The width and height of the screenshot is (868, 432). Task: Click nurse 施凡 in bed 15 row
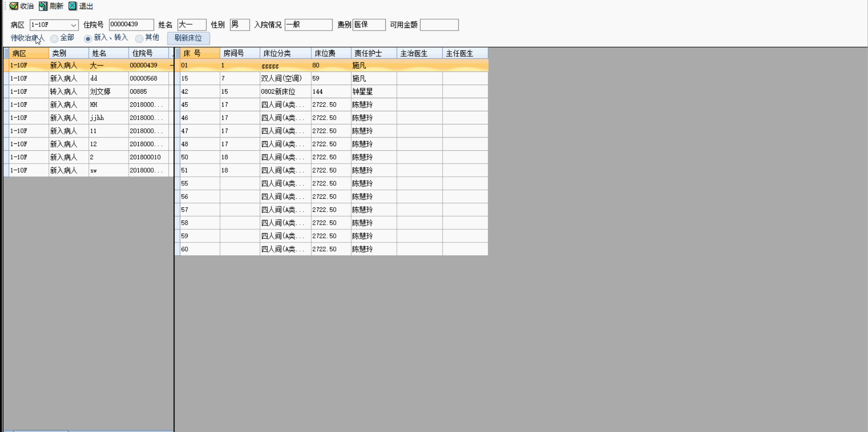pos(374,79)
